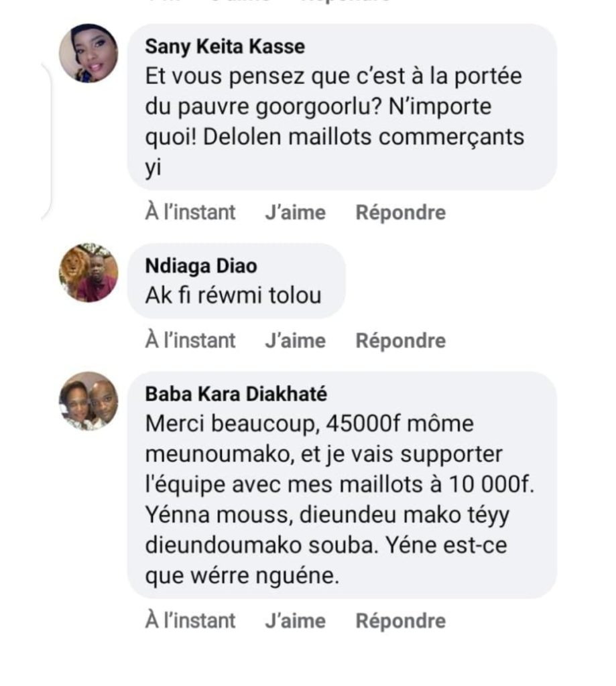This screenshot has height=686, width=616.
Task: Visit Ndiaga Diao's profile via name
Action: pos(200,267)
